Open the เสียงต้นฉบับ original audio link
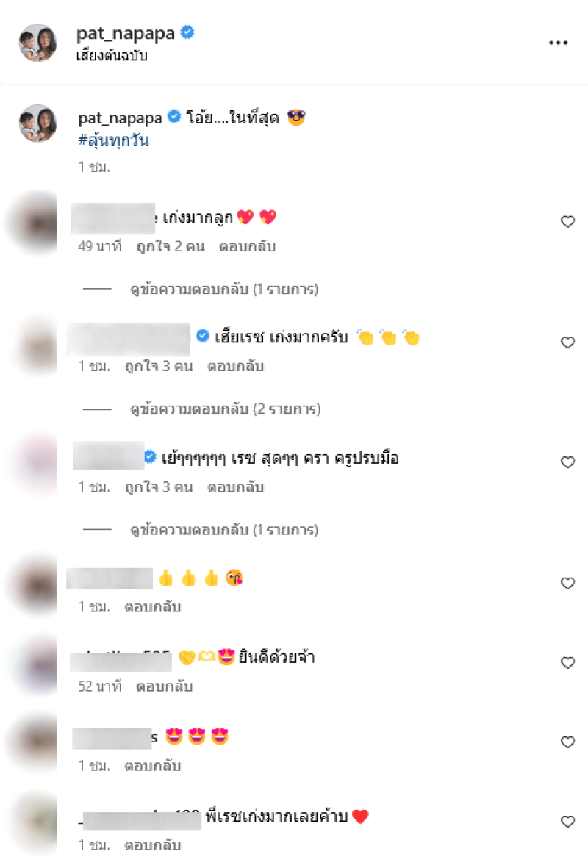The width and height of the screenshot is (588, 868). point(112,55)
